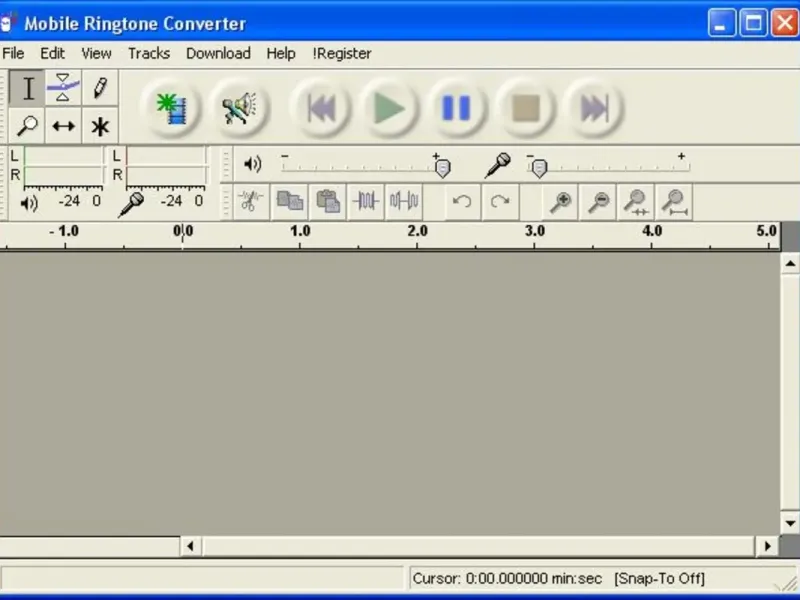Viewport: 800px width, 600px height.
Task: Click the Cut scissors icon
Action: [251, 202]
